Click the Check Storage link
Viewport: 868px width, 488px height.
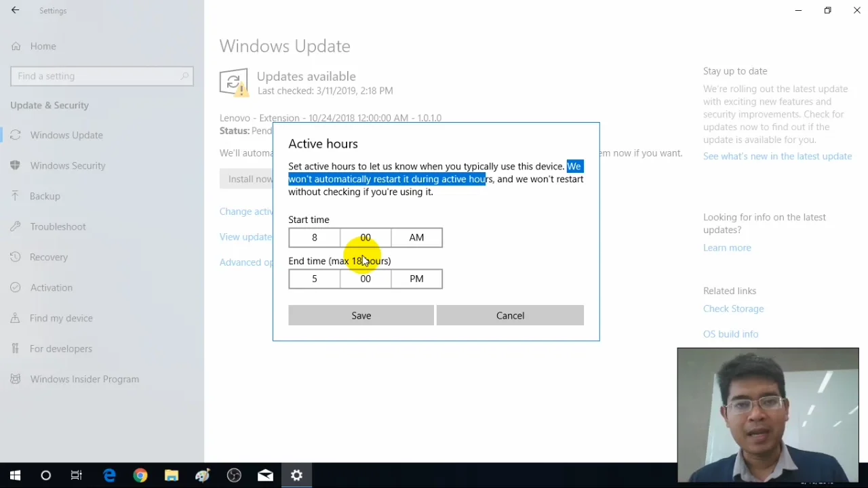[733, 308]
